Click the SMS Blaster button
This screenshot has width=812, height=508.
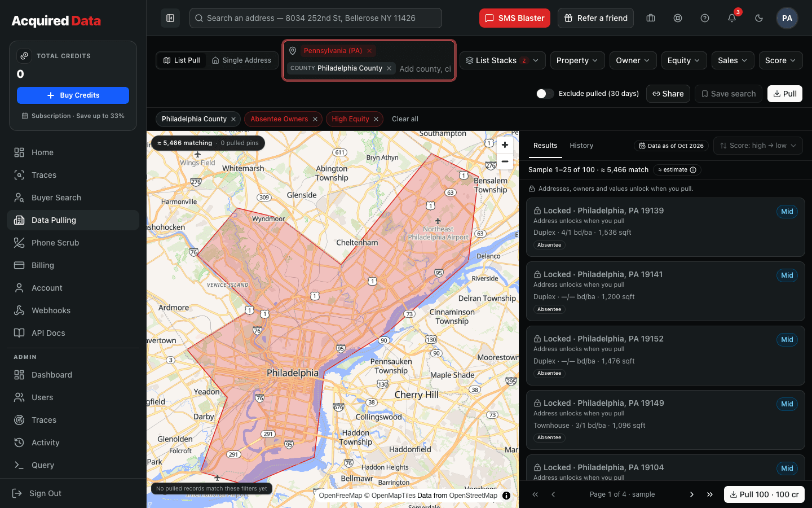(x=515, y=18)
